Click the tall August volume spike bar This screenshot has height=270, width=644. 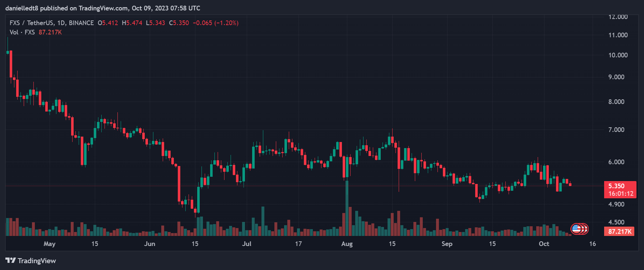[347, 208]
